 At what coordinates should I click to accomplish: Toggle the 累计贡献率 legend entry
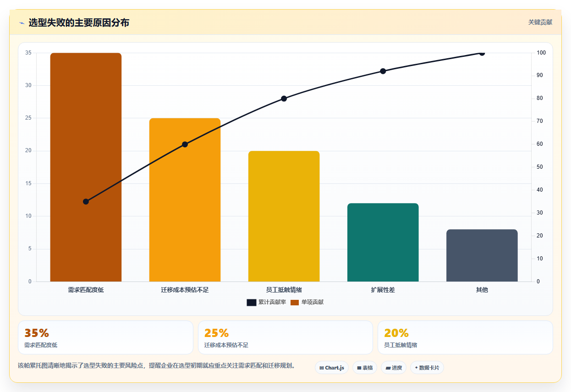[266, 302]
